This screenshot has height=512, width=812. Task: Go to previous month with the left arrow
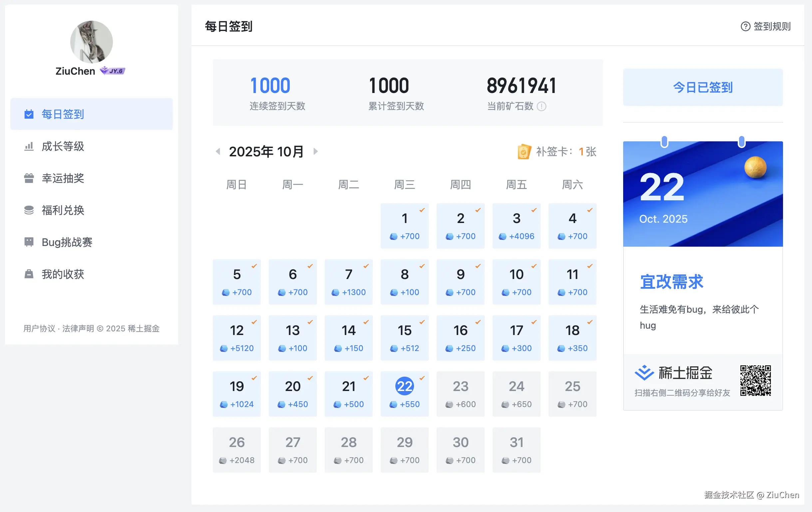coord(218,152)
